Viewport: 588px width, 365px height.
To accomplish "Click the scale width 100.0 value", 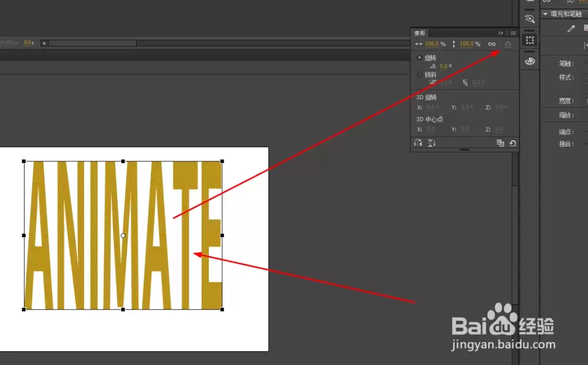I will [x=432, y=44].
